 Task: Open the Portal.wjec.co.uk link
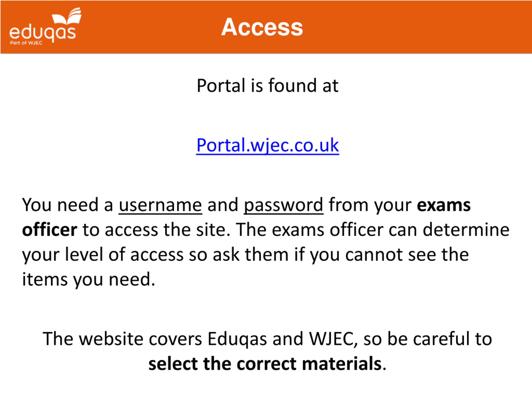(x=267, y=146)
